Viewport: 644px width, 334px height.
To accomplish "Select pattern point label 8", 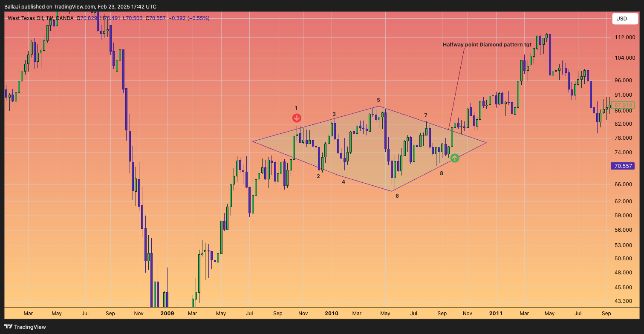I will click(442, 173).
